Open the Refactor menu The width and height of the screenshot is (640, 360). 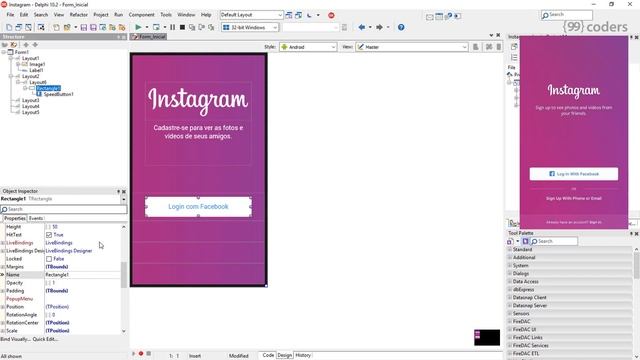(x=78, y=15)
